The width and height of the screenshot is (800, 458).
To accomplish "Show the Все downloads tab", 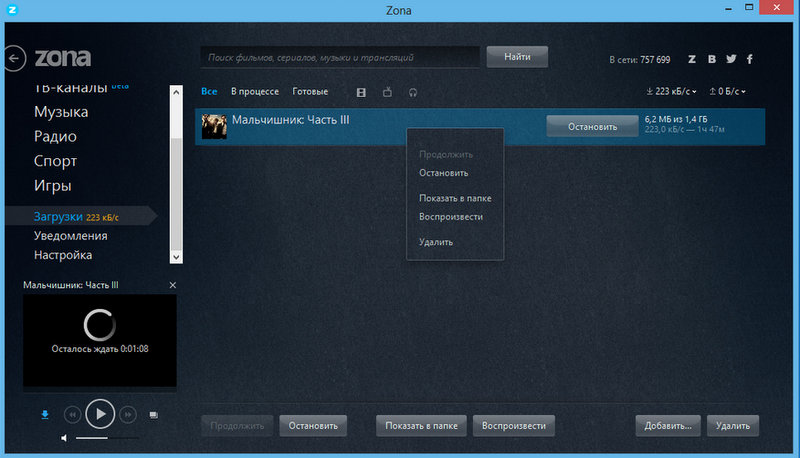I will (x=209, y=92).
